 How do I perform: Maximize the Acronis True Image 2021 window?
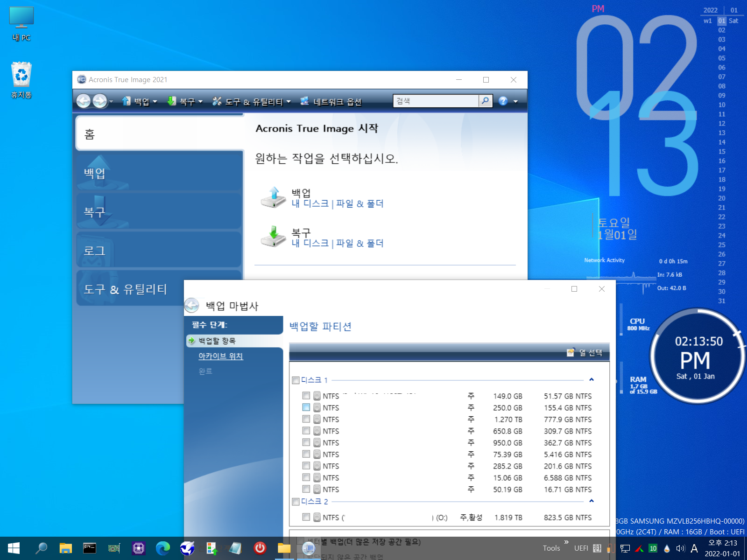click(486, 80)
